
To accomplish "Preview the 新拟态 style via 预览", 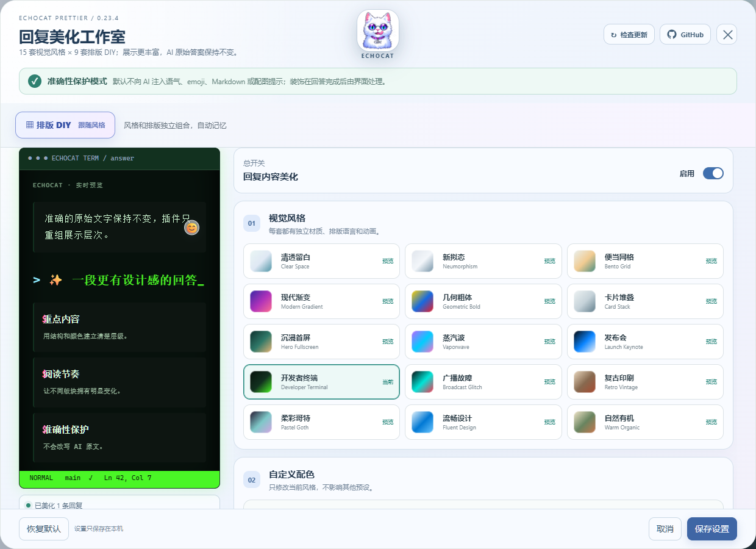I will pos(550,261).
